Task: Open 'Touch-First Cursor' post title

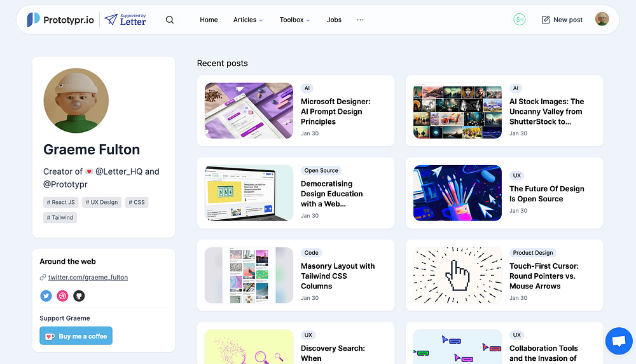Action: (544, 276)
